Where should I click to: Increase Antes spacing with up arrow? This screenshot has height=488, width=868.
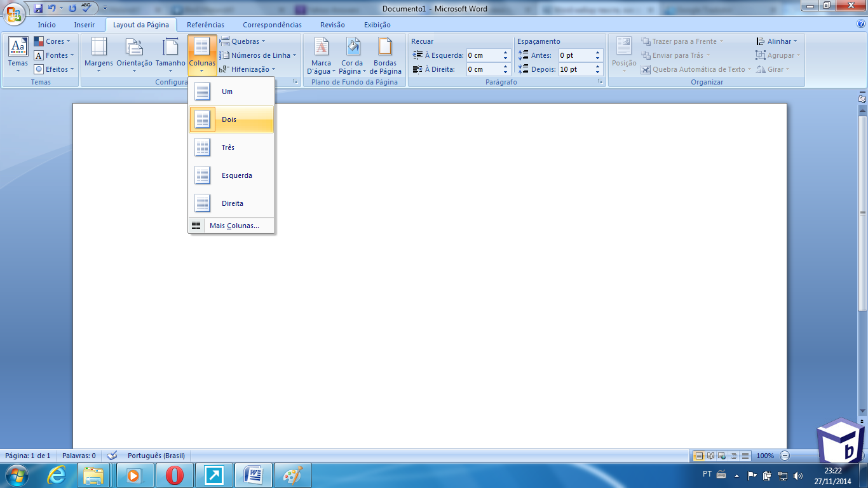pos(598,53)
